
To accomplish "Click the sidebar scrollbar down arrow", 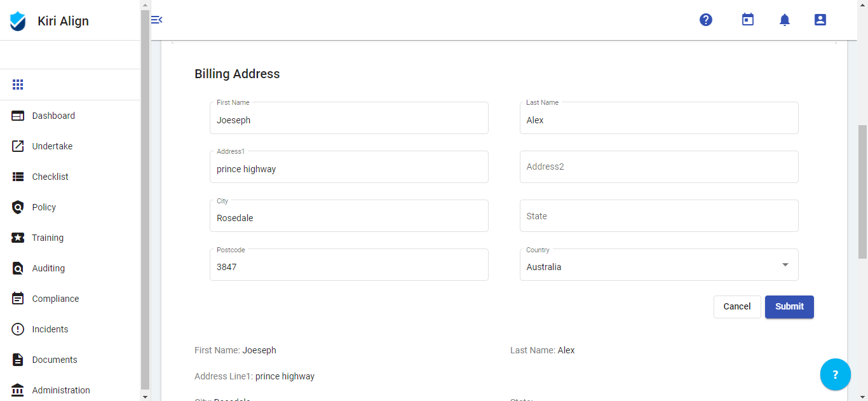I will 145,397.
